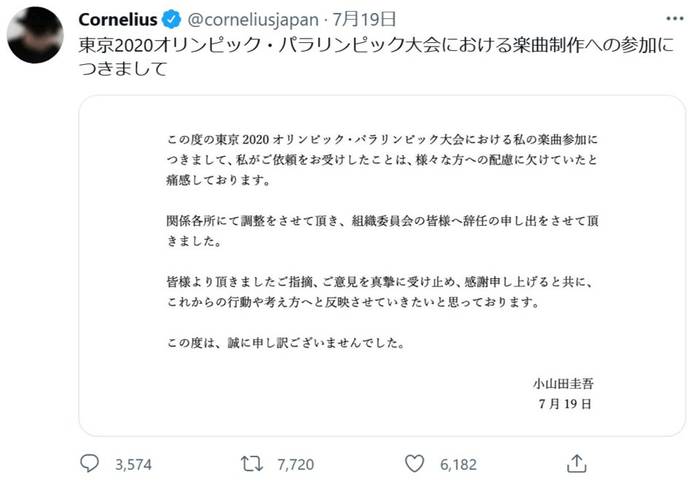This screenshot has height=482, width=700.
Task: Click the second tweet line つきまして
Action: coord(123,69)
